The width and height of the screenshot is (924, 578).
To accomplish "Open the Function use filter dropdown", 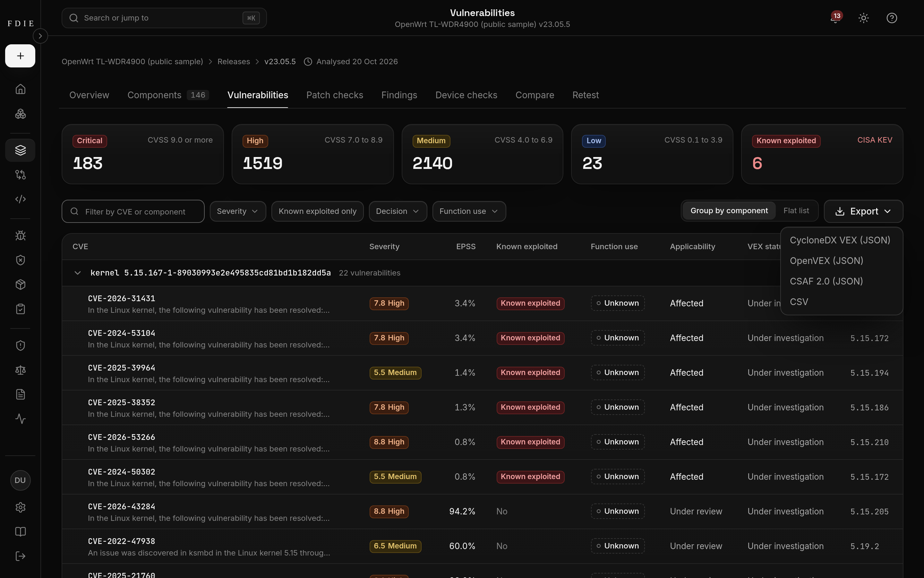I will coord(469,211).
